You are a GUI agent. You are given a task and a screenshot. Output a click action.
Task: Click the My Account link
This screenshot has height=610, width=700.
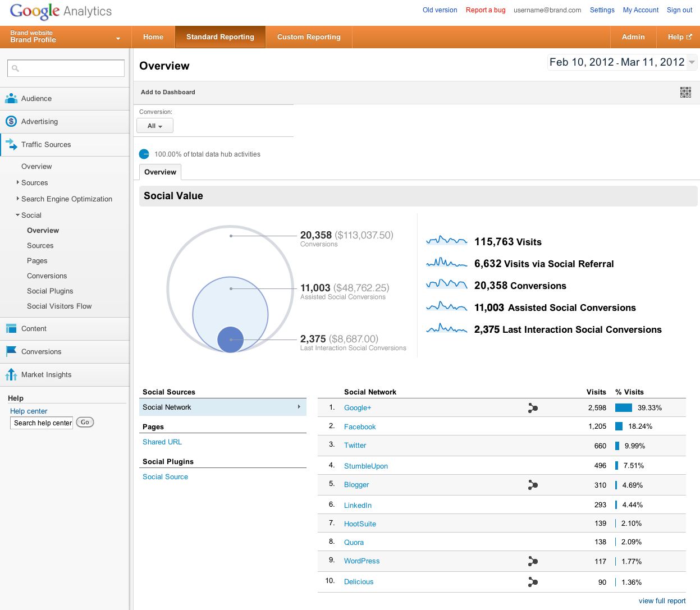[640, 10]
